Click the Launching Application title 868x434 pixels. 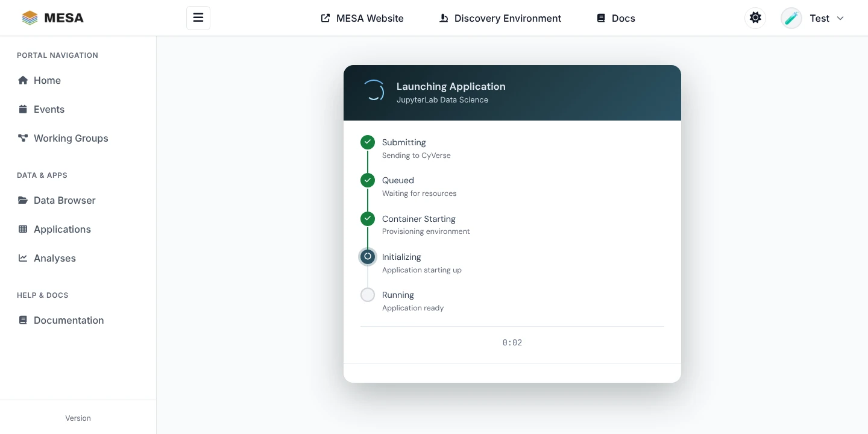point(451,86)
